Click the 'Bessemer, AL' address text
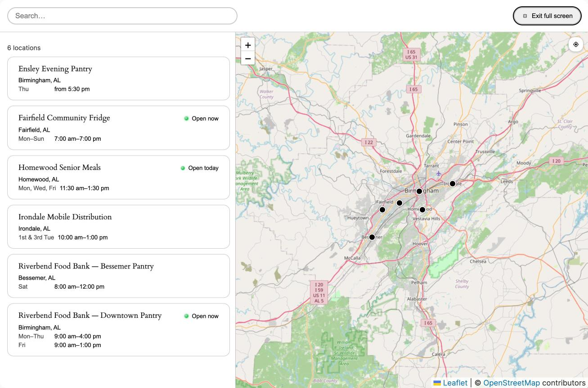This screenshot has width=588, height=388. pos(37,278)
